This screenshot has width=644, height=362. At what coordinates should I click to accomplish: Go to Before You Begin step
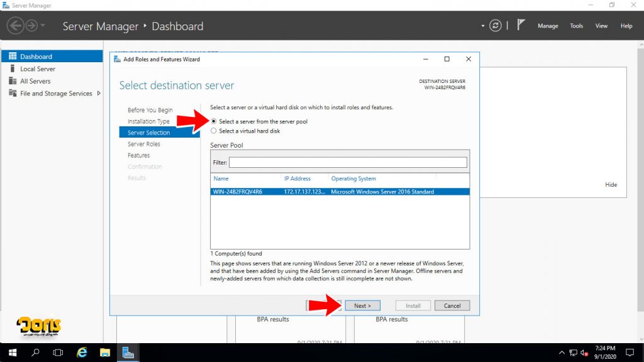point(150,110)
